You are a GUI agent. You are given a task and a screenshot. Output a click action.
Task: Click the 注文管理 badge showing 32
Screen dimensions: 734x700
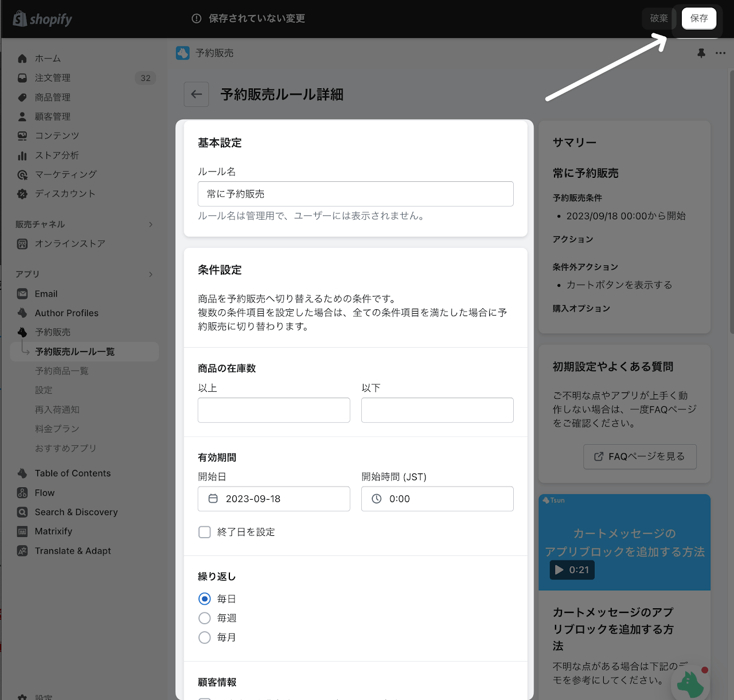click(146, 78)
